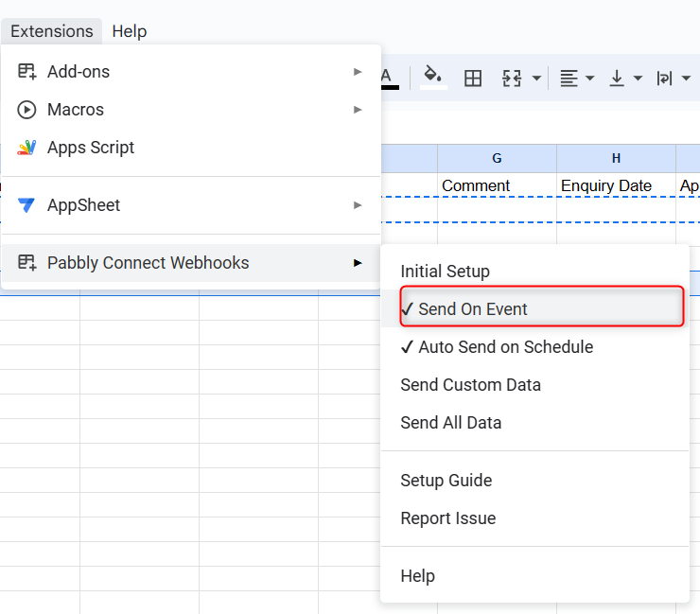Viewport: 700px width, 614px height.
Task: Open the Text wrapping dropdown arrow
Action: pyautogui.click(x=686, y=79)
